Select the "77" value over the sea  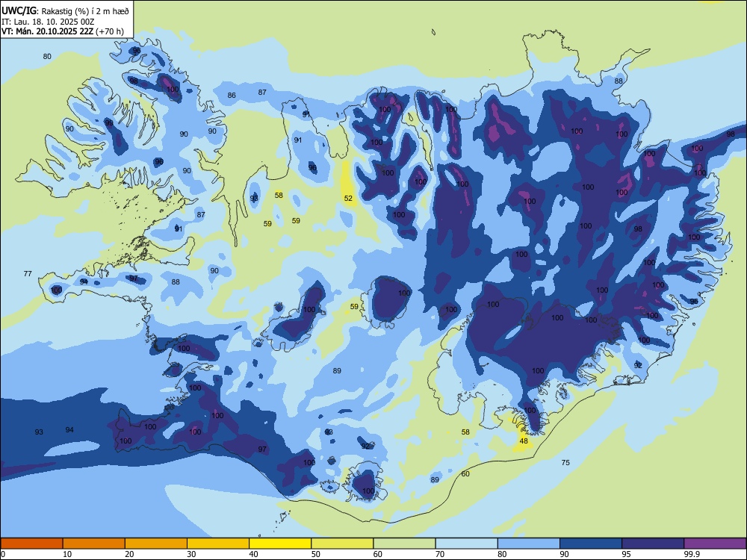28,273
